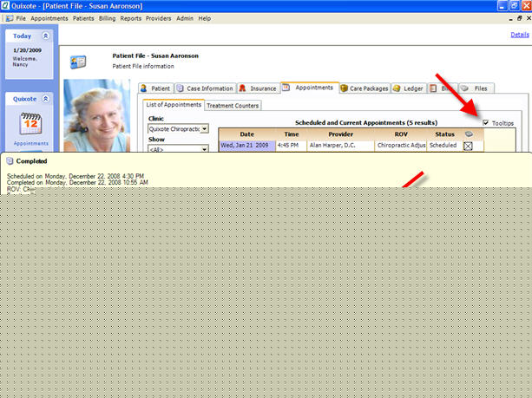Click the Appointments label in sidebar

tap(31, 143)
